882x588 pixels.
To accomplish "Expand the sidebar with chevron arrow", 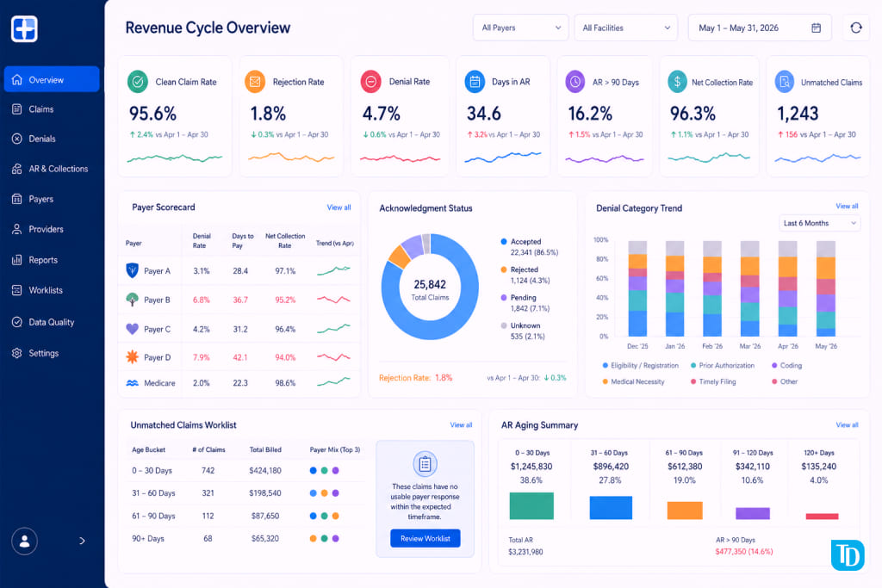I will pos(82,541).
